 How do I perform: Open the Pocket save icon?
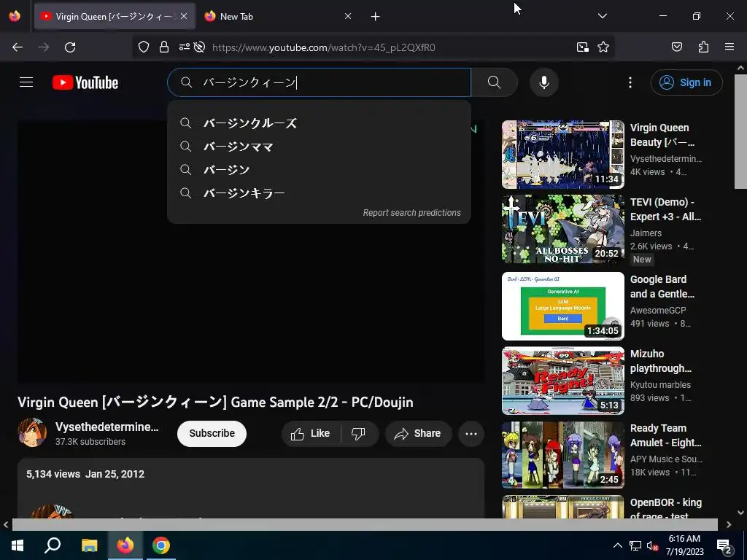676,47
